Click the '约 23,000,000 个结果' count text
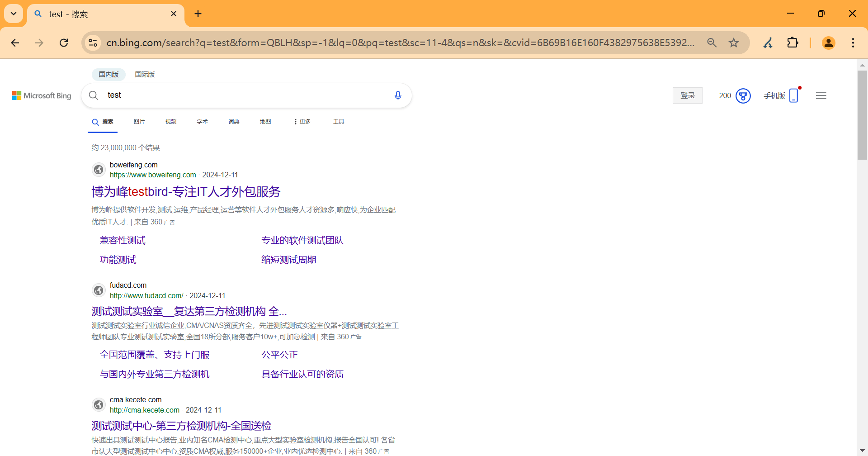This screenshot has width=868, height=456. 126,147
